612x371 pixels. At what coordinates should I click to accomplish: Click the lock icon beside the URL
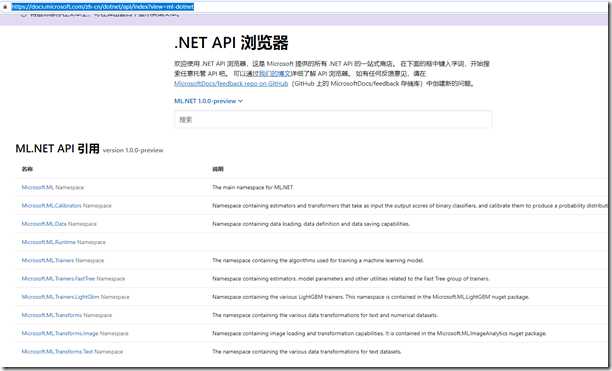click(5, 7)
